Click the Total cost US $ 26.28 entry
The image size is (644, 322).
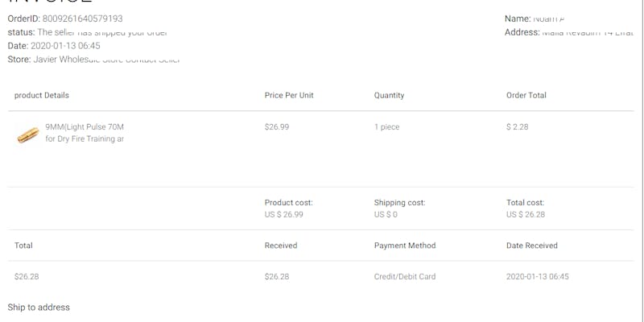(526, 208)
